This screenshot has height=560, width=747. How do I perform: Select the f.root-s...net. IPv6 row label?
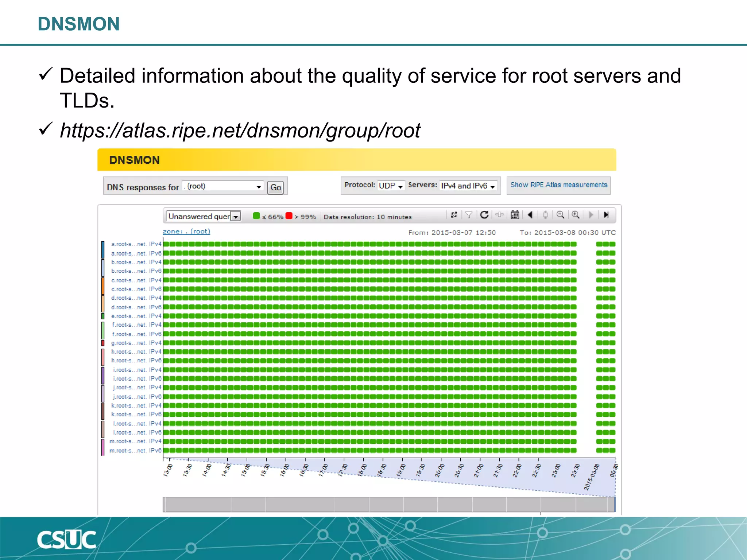click(x=136, y=334)
